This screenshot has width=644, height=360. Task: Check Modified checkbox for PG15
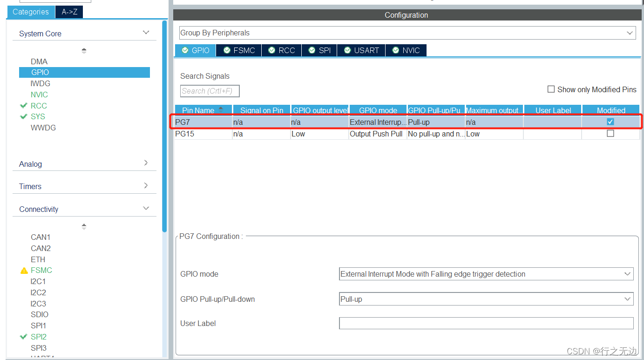610,133
